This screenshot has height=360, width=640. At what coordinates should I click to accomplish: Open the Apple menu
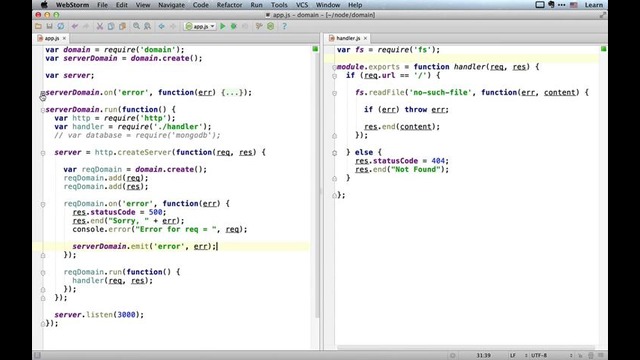click(44, 5)
